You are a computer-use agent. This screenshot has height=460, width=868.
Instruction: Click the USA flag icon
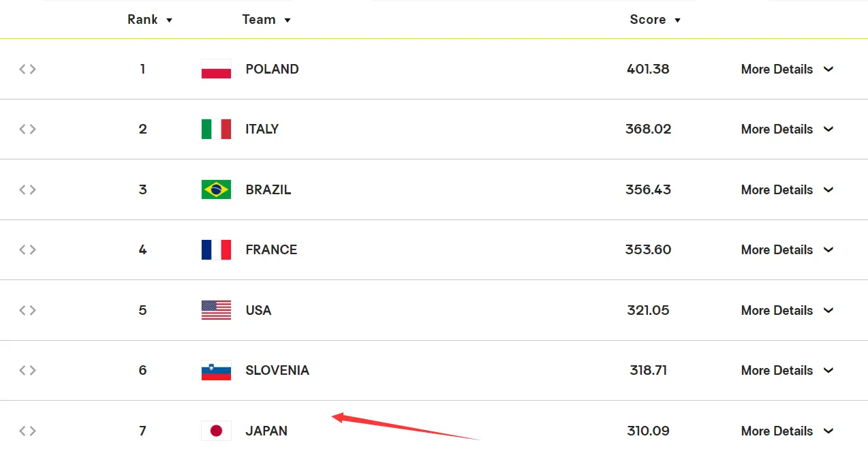(x=216, y=310)
